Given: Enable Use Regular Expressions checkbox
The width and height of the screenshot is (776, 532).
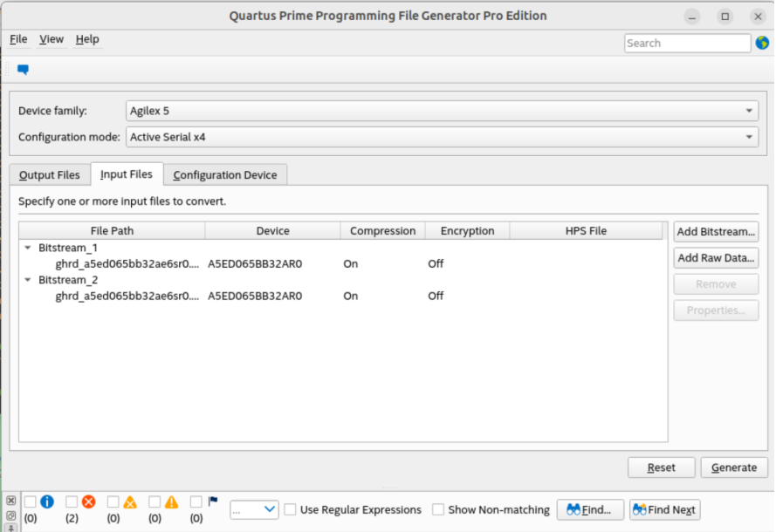Looking at the screenshot, I should pos(291,509).
